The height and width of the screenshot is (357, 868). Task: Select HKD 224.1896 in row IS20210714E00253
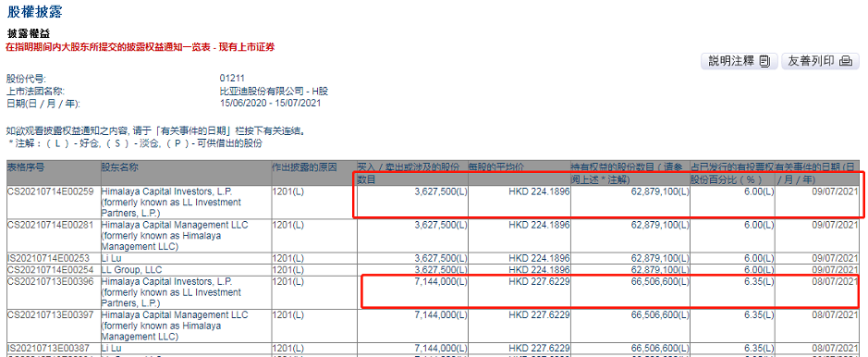[x=539, y=258]
